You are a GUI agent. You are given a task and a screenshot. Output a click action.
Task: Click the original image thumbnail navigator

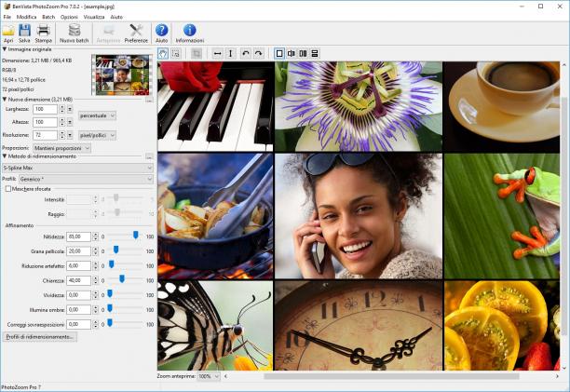click(122, 74)
